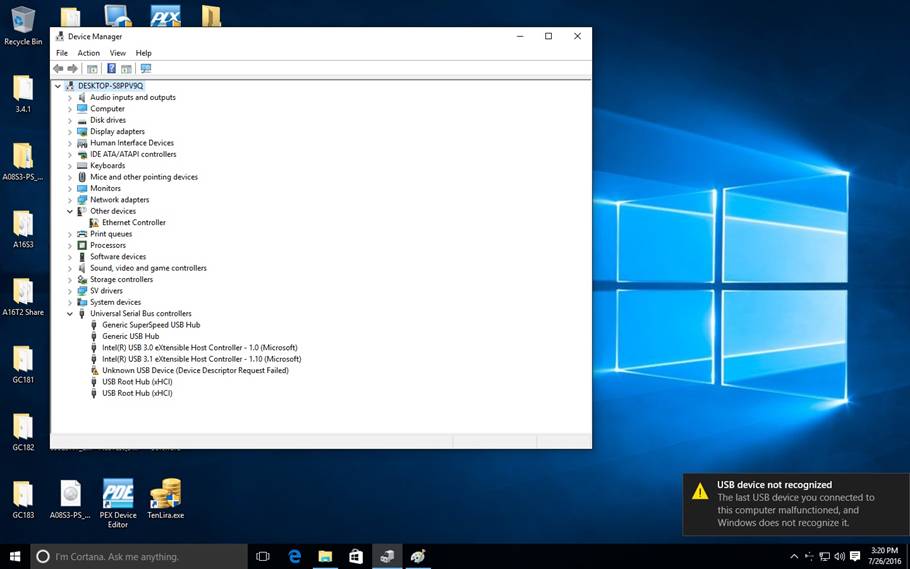Screen dimensions: 910x569
Task: Expand the Display adapters chevron
Action: pyautogui.click(x=70, y=132)
